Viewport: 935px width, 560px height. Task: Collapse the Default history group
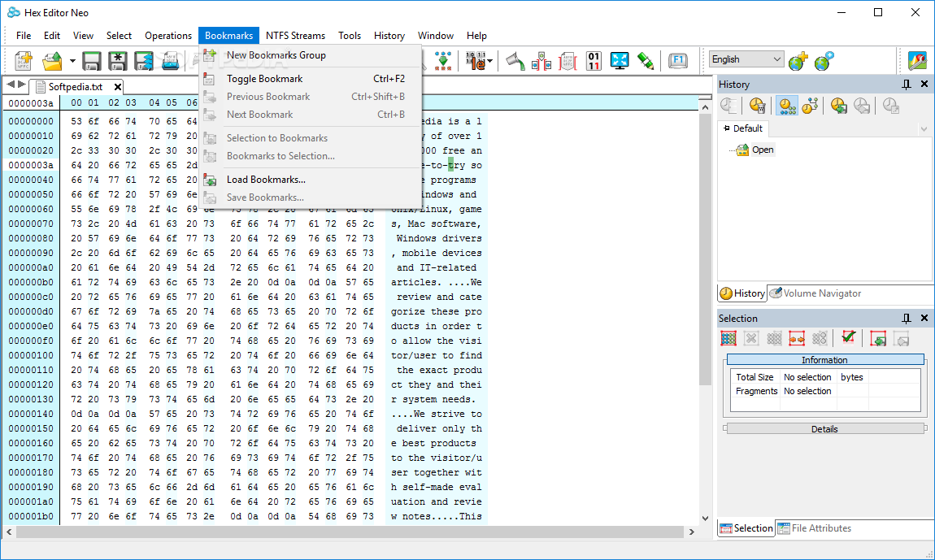726,128
